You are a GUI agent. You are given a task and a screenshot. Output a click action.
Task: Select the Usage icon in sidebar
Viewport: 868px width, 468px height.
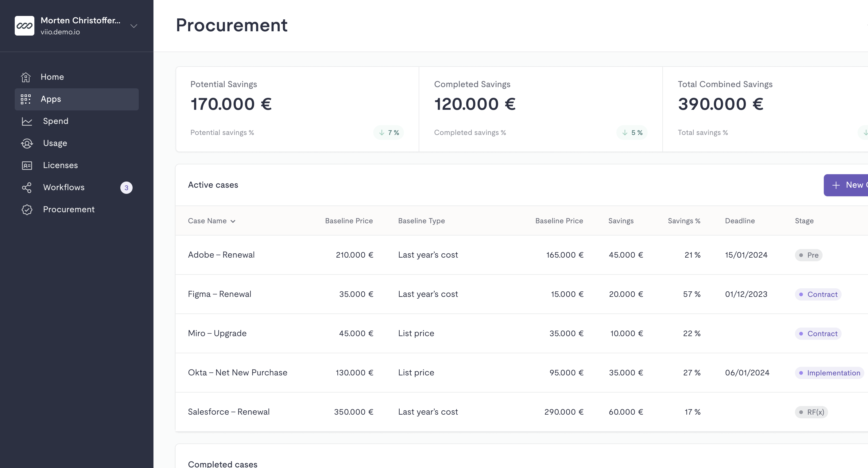[27, 143]
